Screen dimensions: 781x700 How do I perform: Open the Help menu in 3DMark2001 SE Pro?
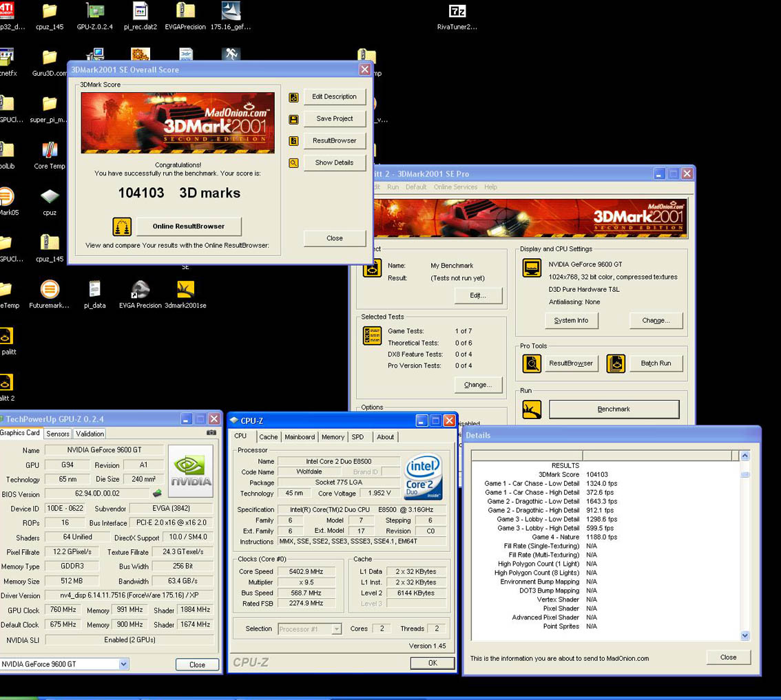(490, 187)
